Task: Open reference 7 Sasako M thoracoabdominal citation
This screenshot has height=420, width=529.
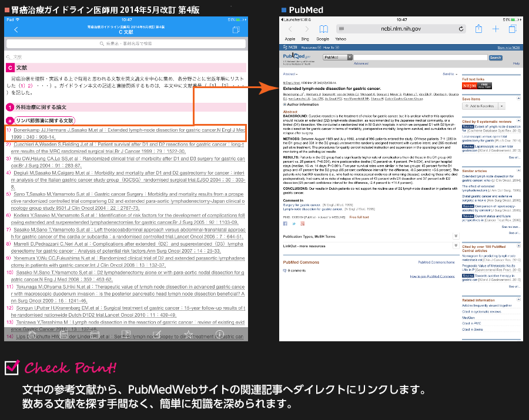Action: point(126,233)
